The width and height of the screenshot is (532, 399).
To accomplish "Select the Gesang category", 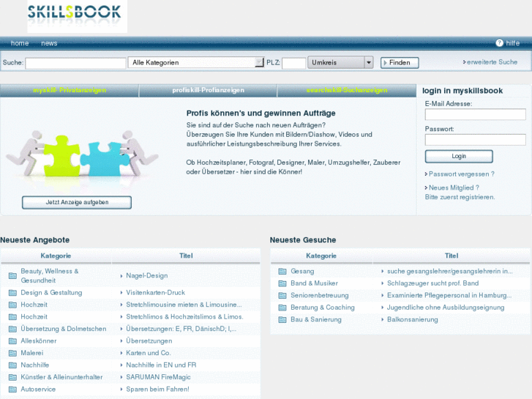I will (x=302, y=272).
